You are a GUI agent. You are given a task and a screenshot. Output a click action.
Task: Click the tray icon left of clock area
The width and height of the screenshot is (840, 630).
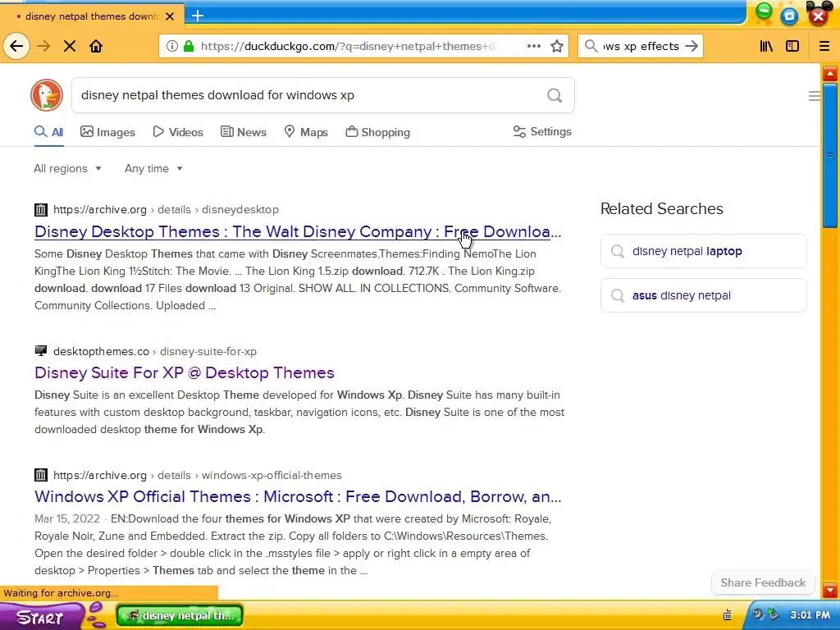click(x=727, y=614)
